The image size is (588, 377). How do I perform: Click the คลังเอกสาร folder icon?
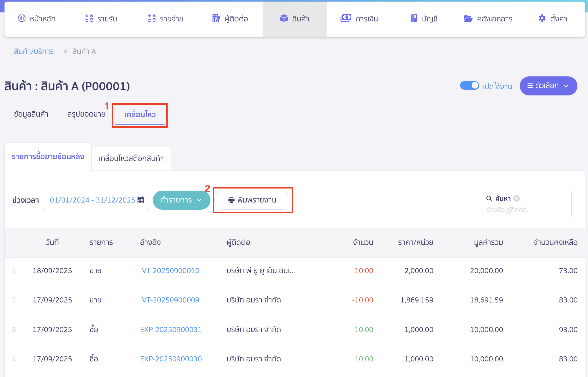point(468,19)
